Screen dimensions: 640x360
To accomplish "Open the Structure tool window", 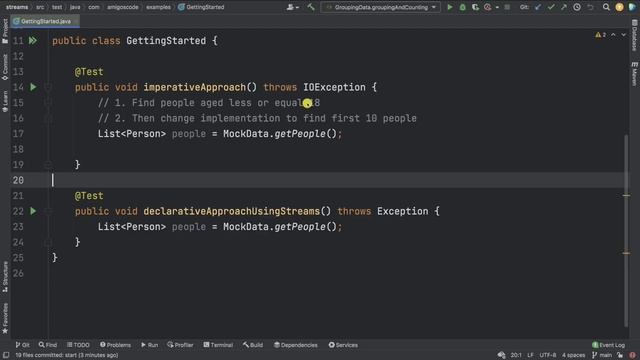I will pos(5,277).
